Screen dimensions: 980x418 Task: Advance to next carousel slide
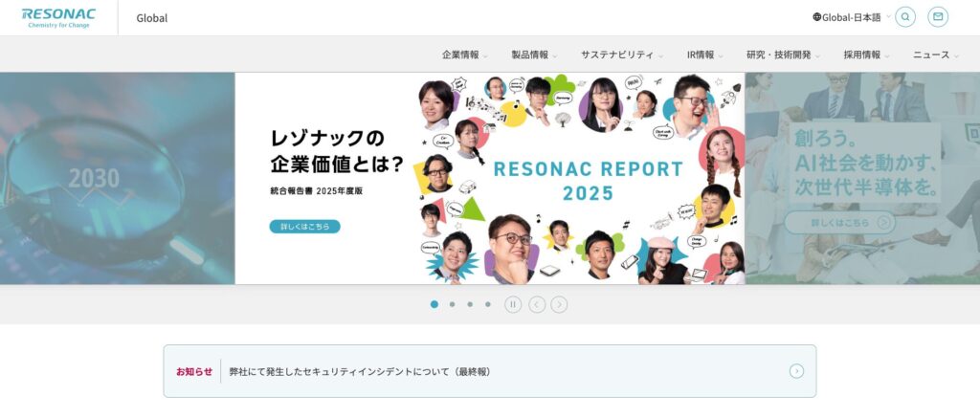[x=560, y=304]
